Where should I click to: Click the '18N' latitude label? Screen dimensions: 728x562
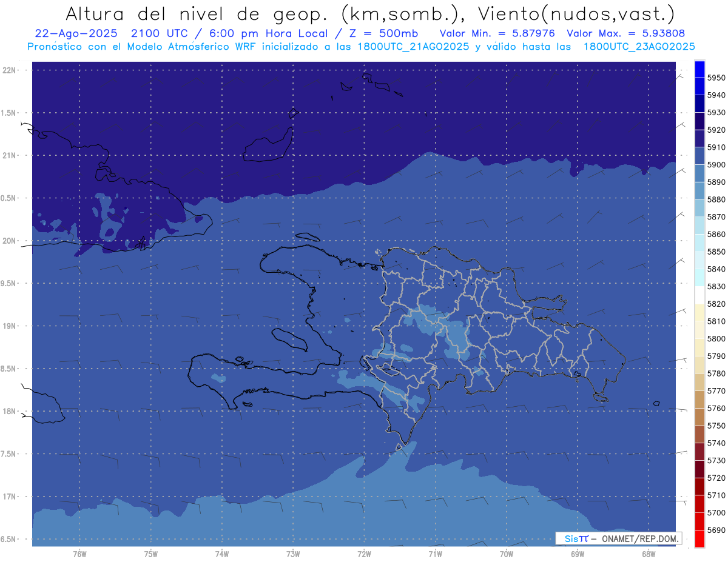pos(10,412)
